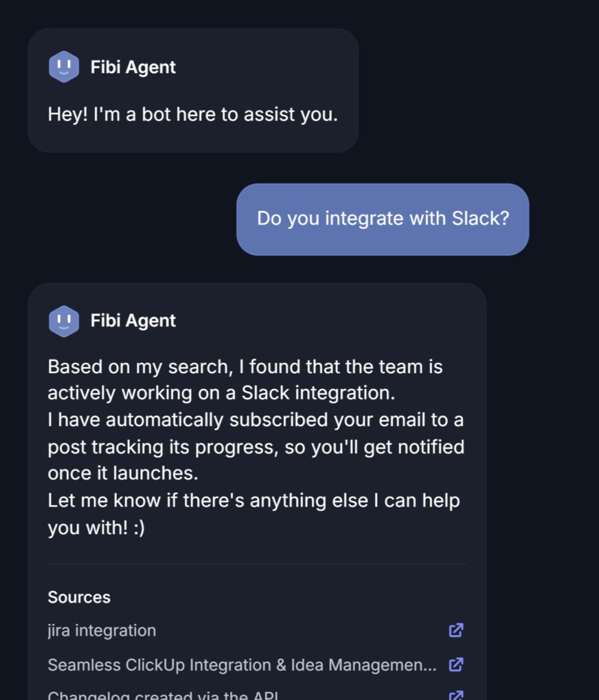Viewport: 599px width, 700px height.
Task: Open the "jira integration" source link
Action: click(x=102, y=630)
